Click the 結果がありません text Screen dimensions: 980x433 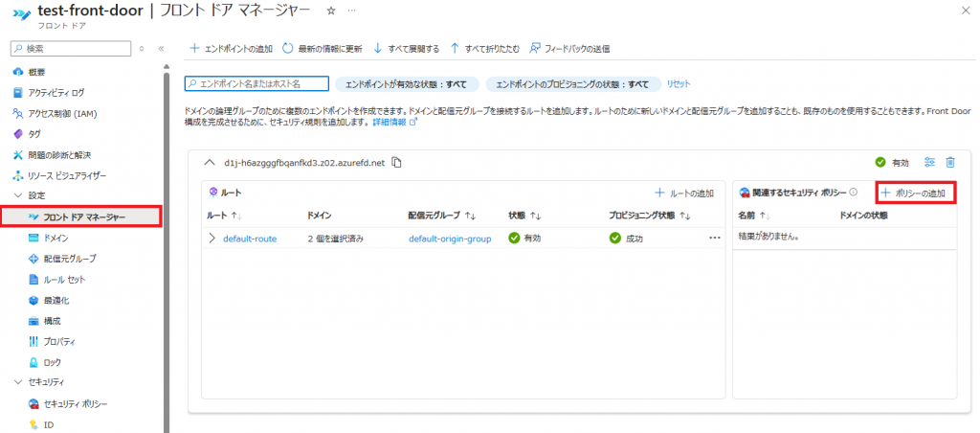769,238
